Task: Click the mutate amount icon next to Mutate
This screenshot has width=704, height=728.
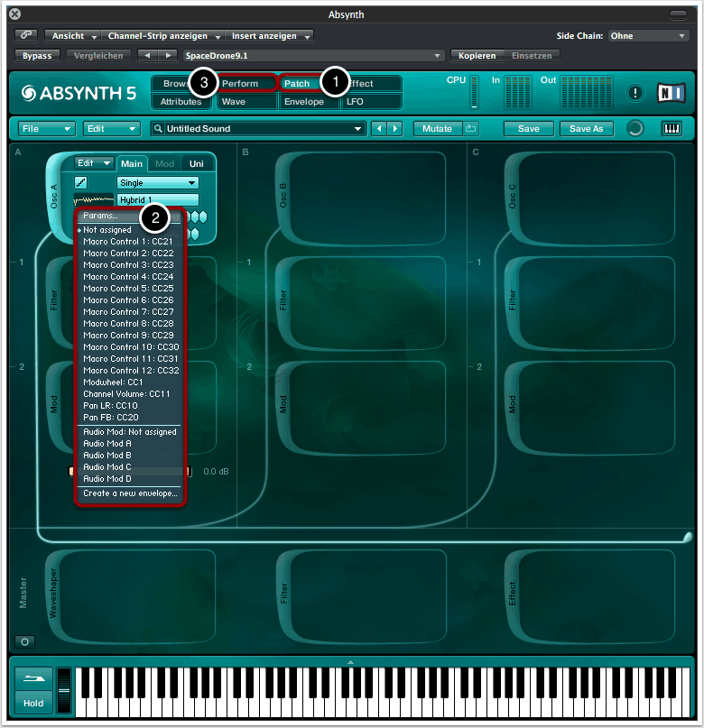Action: point(471,129)
